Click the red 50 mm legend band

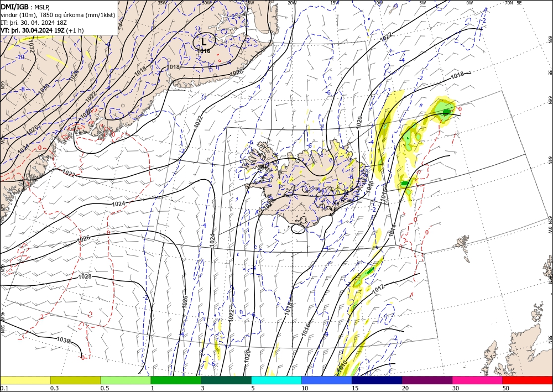point(528,380)
